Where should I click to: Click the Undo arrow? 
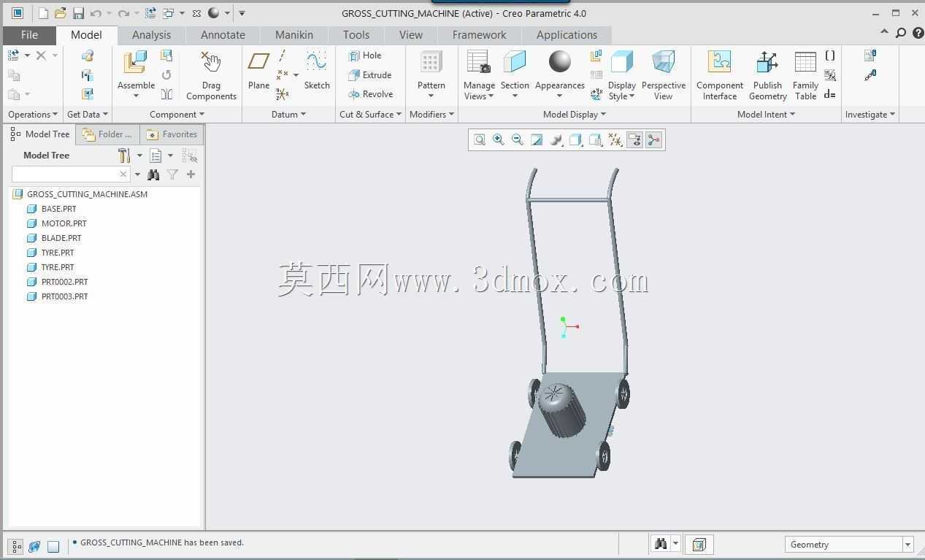point(96,13)
